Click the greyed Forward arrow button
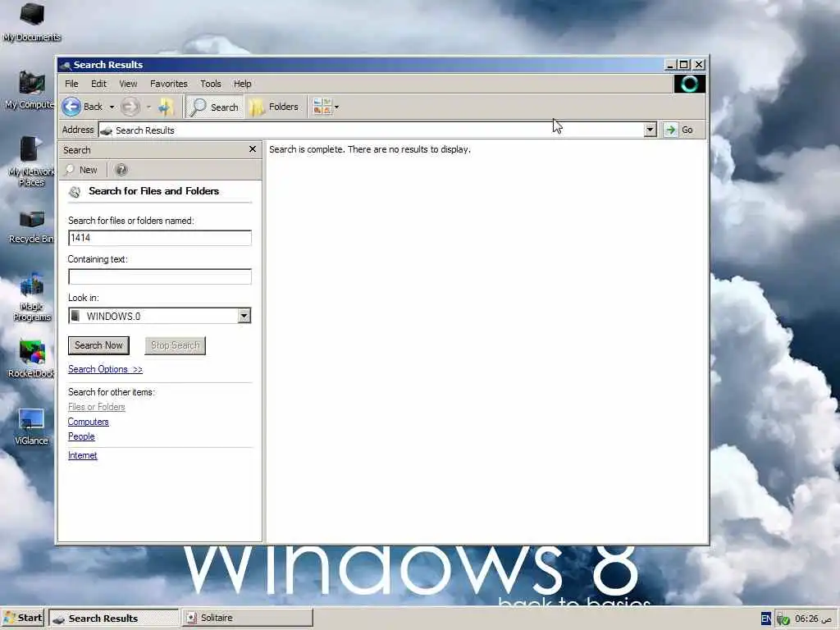The height and width of the screenshot is (630, 840). click(x=130, y=107)
